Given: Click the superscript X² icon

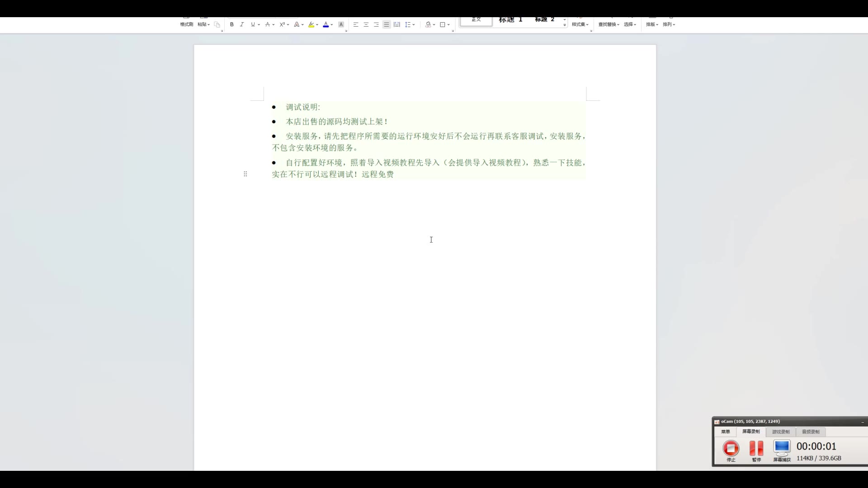Looking at the screenshot, I should (282, 24).
